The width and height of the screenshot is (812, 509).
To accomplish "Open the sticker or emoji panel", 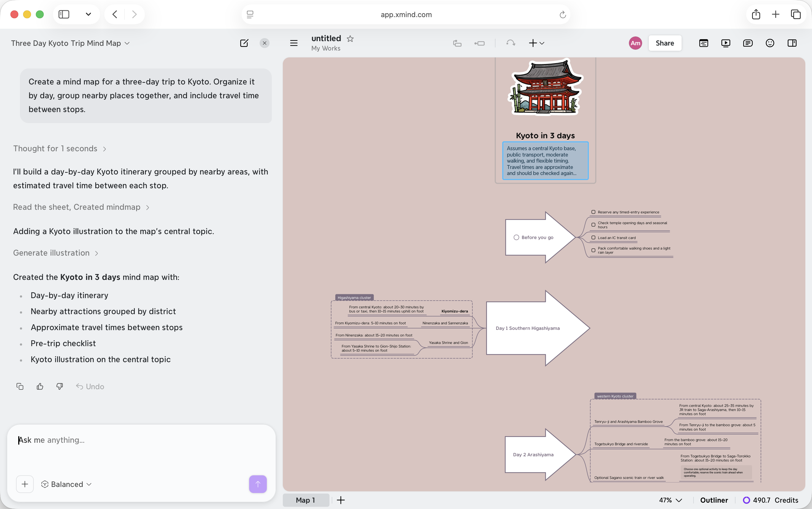I will (770, 43).
